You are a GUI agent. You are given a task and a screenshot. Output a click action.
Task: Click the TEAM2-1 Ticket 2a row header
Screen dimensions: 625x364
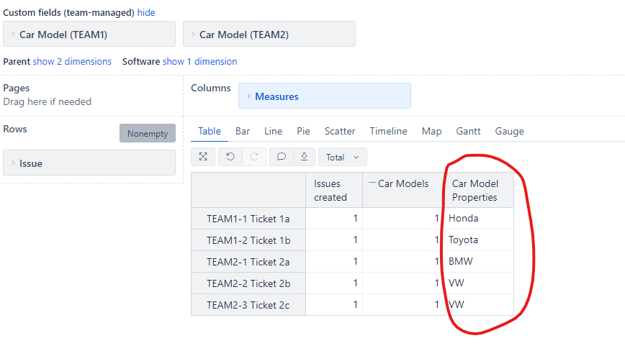coord(248,262)
